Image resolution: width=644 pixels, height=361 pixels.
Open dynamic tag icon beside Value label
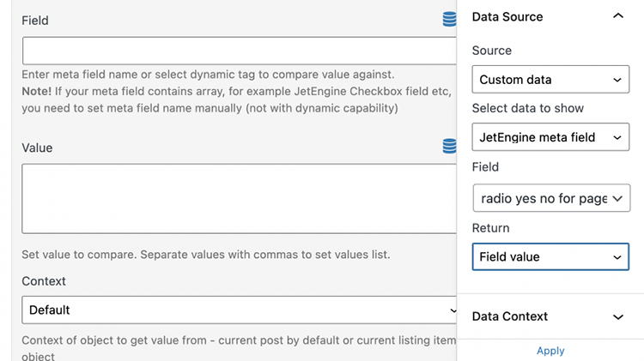click(x=449, y=146)
